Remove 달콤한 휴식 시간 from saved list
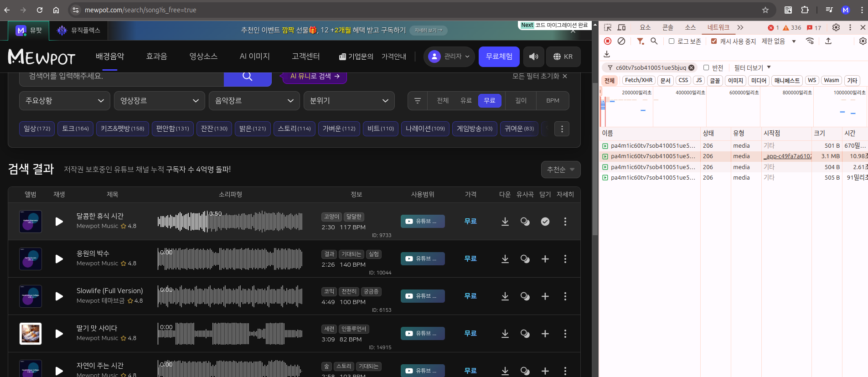This screenshot has width=868, height=377. pyautogui.click(x=545, y=222)
